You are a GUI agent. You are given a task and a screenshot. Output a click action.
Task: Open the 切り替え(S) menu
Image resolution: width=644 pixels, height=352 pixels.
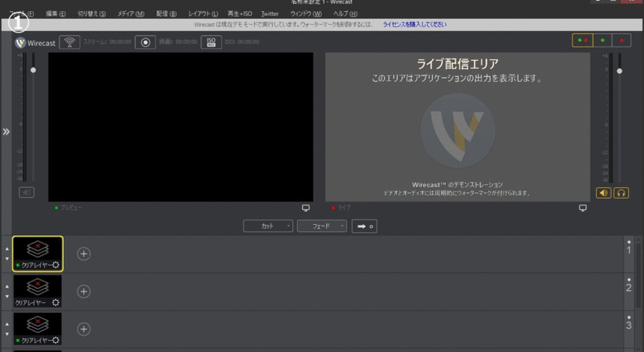pos(92,14)
